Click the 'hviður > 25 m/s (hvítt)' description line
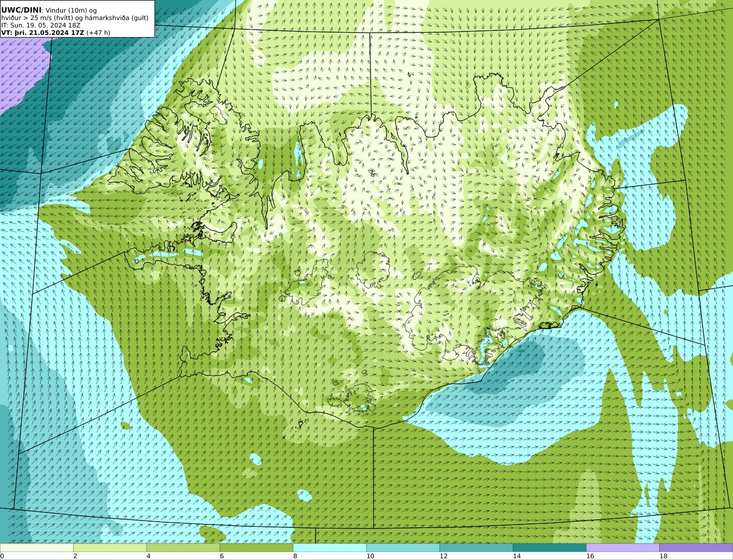 coord(74,18)
